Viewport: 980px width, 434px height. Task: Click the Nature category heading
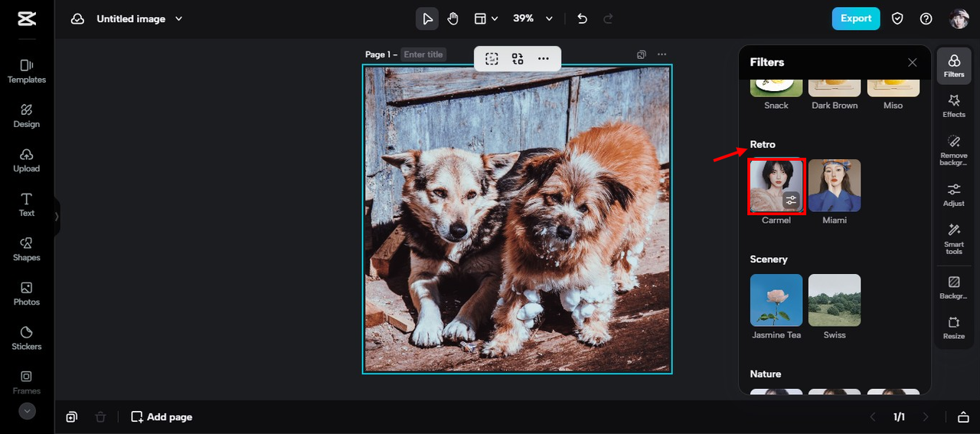(x=766, y=374)
